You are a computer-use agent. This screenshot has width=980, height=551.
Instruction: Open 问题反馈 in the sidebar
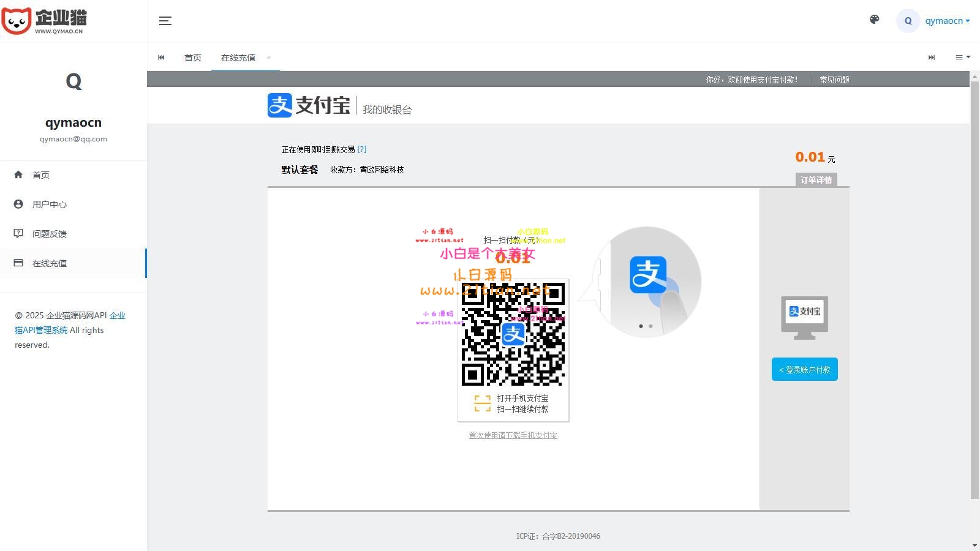(49, 234)
